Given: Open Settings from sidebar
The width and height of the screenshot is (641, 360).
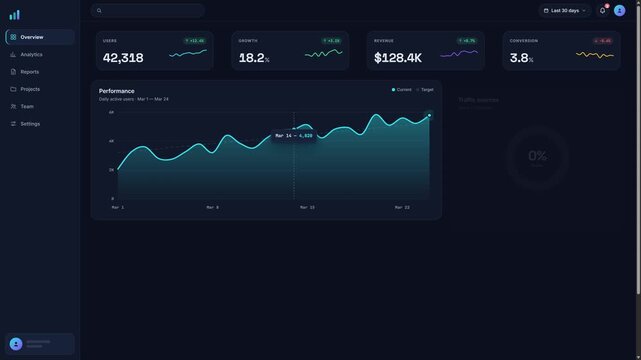Looking at the screenshot, I should [x=40, y=124].
